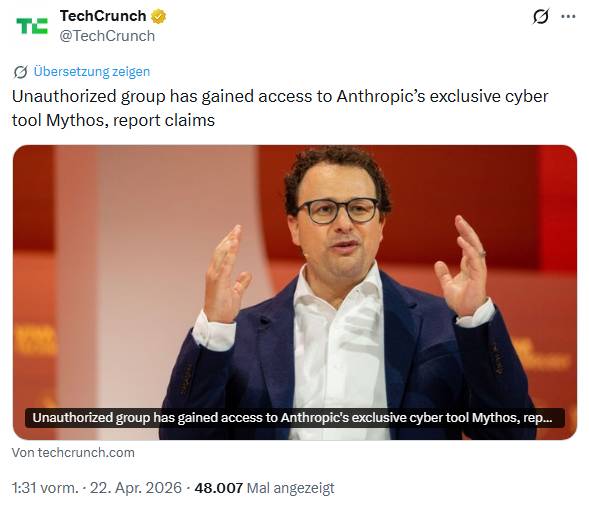Click Übersetzung zeigen to translate the post

(92, 71)
